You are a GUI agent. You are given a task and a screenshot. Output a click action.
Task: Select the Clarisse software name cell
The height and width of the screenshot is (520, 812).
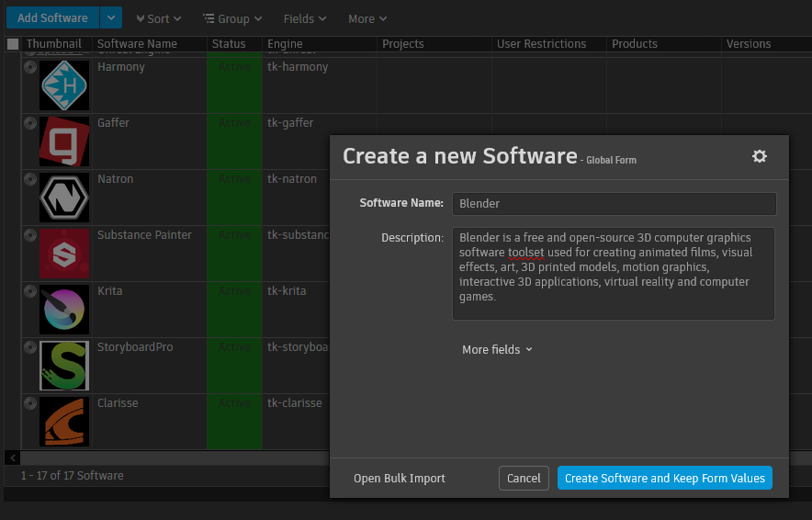coord(149,421)
